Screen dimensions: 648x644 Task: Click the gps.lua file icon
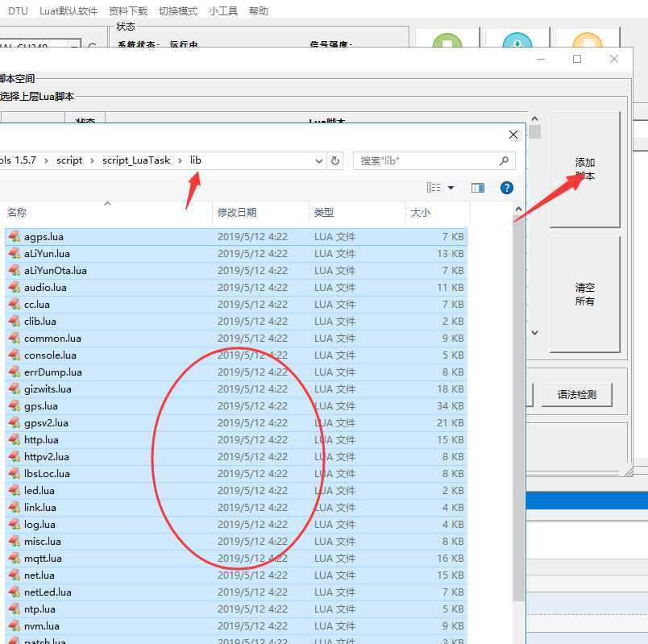point(14,406)
